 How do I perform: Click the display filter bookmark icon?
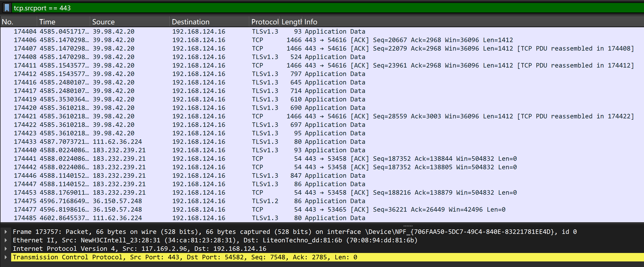point(7,8)
